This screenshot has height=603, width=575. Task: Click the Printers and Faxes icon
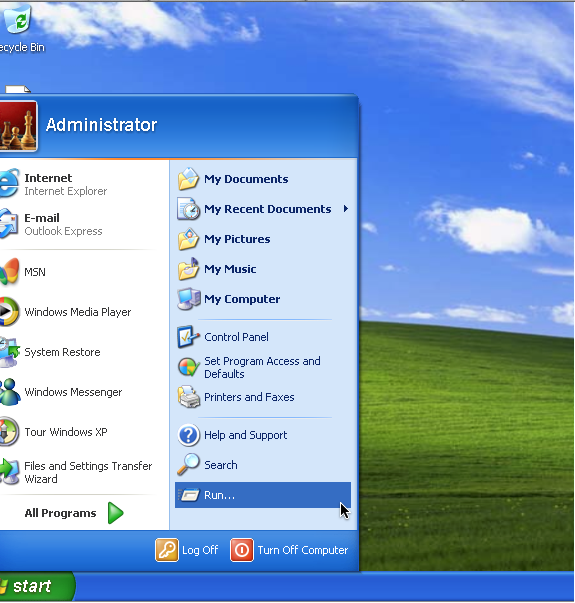point(189,397)
